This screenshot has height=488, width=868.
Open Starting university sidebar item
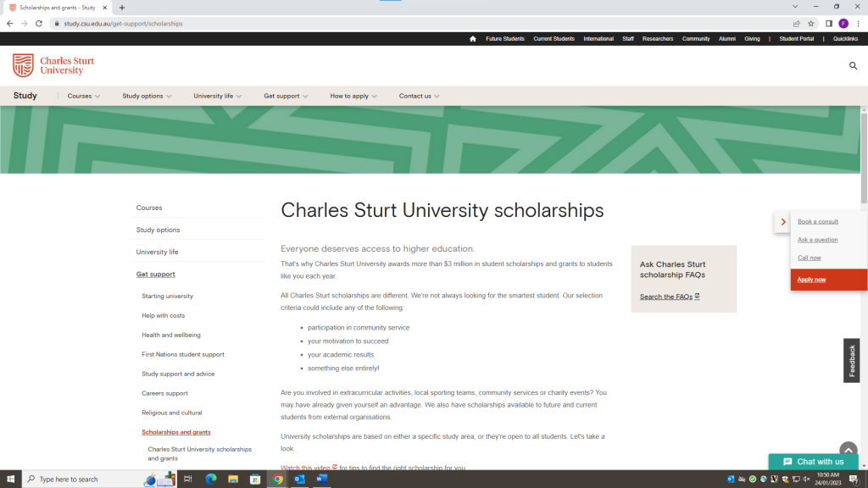(x=167, y=297)
